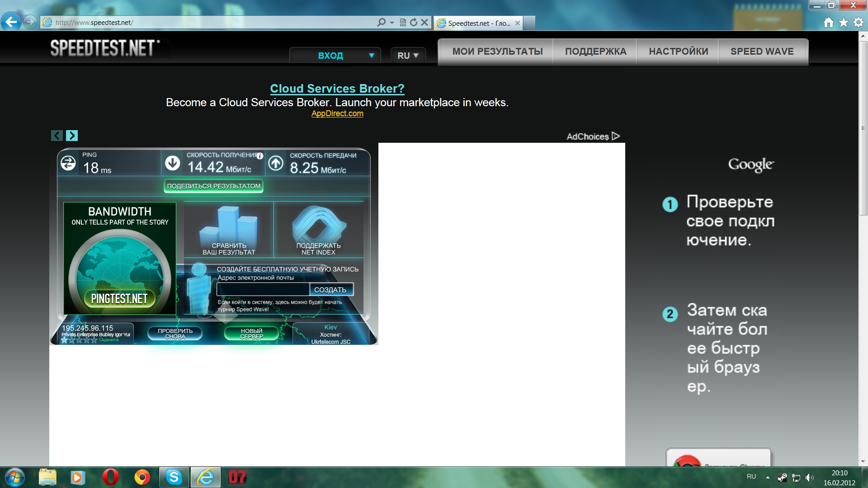868x488 pixels.
Task: Click the СОЗДАТЬ account button
Action: [331, 290]
